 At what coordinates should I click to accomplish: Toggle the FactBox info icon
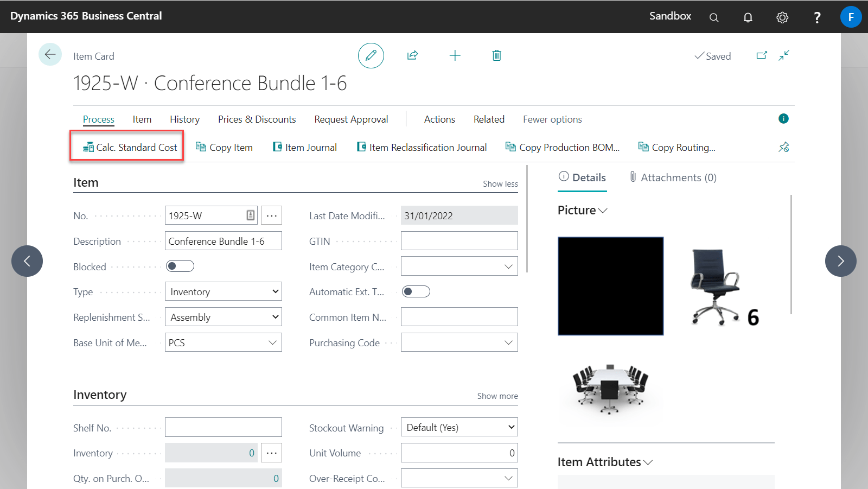tap(783, 118)
